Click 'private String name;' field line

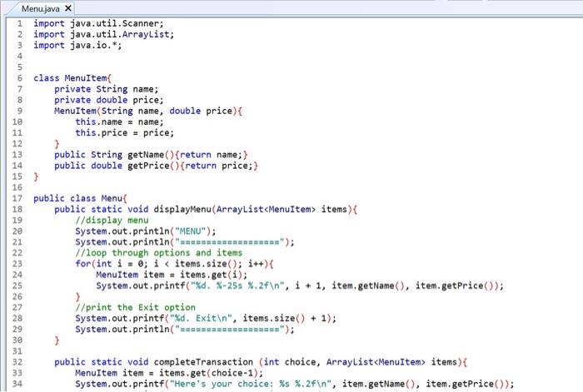point(107,89)
